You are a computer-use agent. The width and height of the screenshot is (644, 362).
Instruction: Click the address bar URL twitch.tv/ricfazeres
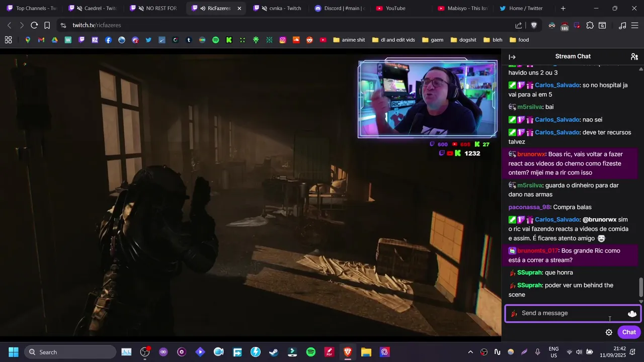(x=97, y=25)
